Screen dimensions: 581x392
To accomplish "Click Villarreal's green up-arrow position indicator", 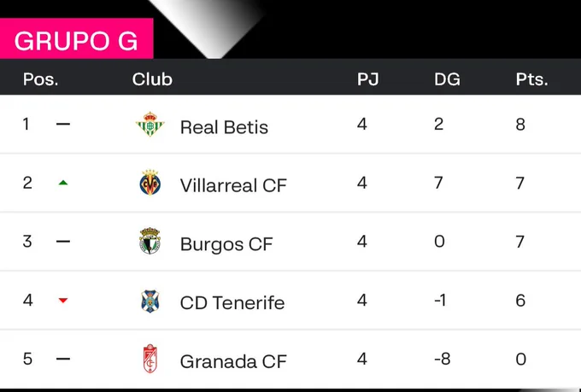I will click(63, 183).
